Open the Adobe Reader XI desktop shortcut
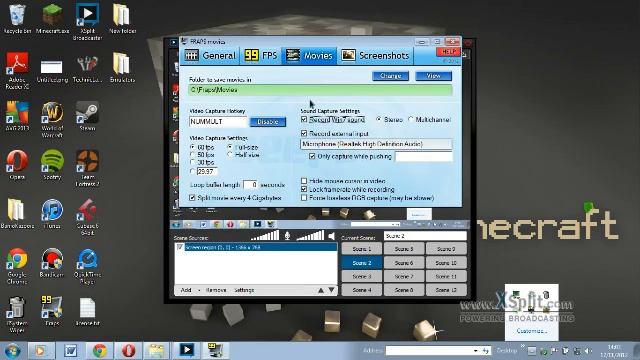640x360 pixels. click(x=17, y=70)
